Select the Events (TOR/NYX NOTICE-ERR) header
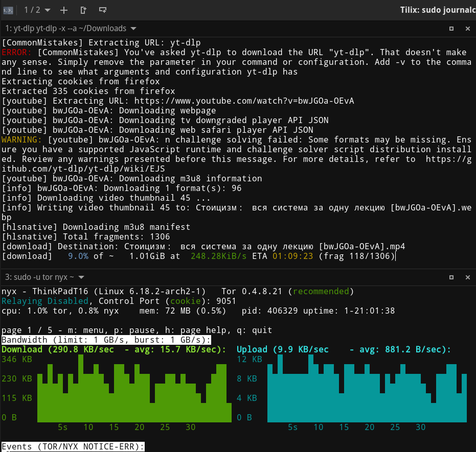Image resolution: width=476 pixels, height=452 pixels. tap(73, 447)
